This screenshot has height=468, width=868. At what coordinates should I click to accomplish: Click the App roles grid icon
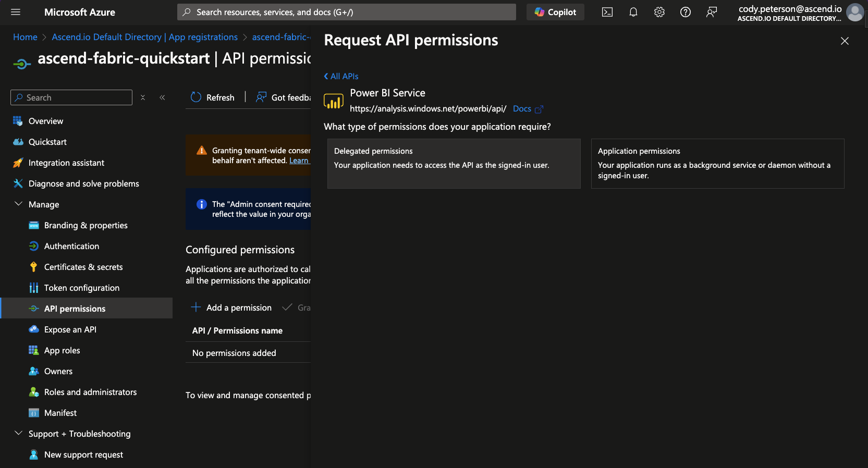click(33, 350)
